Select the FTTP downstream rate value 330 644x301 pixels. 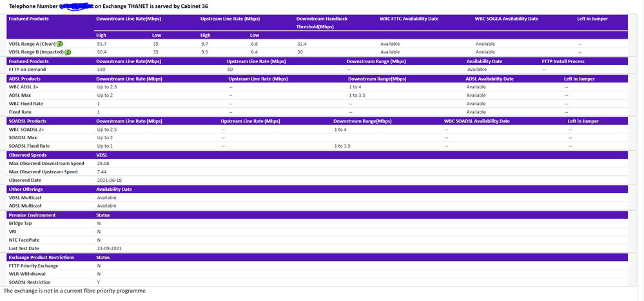pos(101,69)
